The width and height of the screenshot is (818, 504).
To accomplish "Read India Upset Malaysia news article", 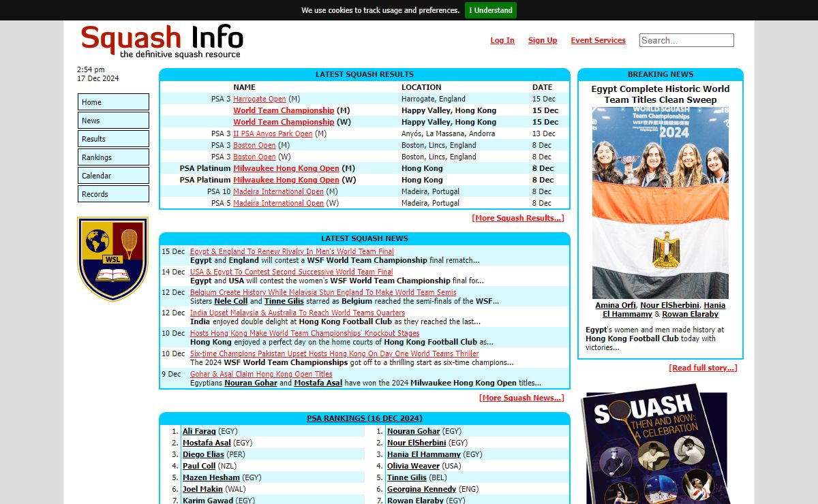I will click(297, 313).
